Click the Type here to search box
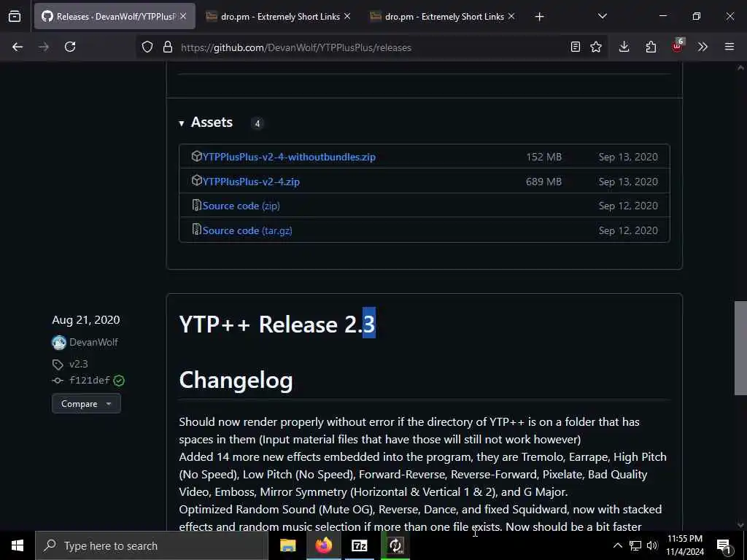Viewport: 747px width, 560px height. pyautogui.click(x=152, y=545)
